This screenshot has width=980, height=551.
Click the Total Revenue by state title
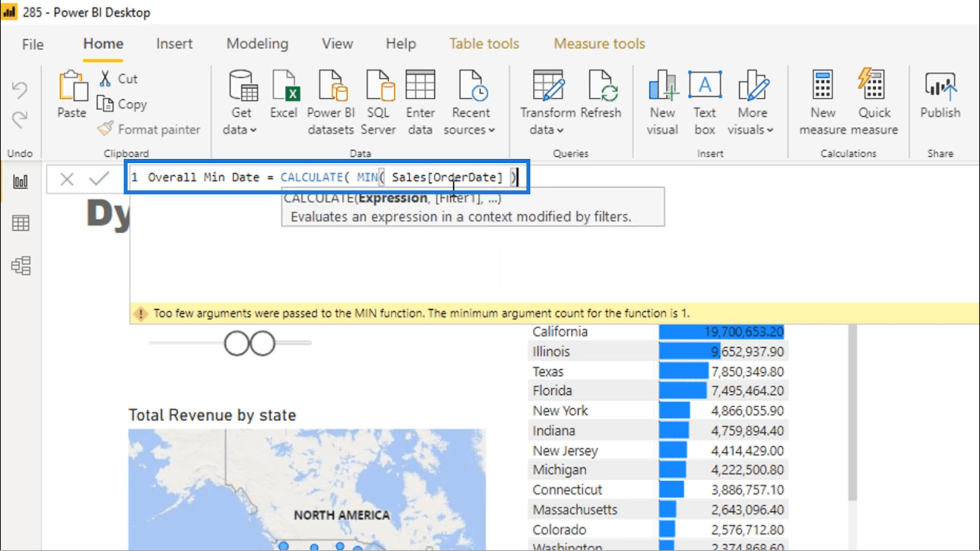(x=212, y=415)
